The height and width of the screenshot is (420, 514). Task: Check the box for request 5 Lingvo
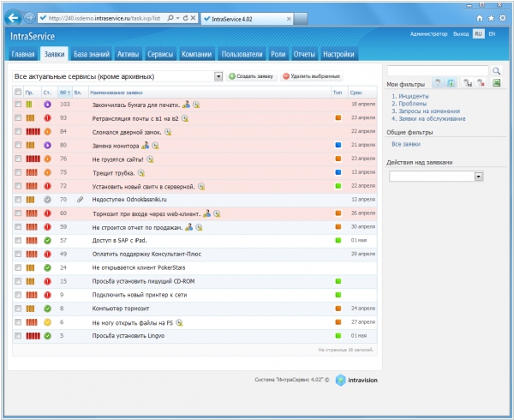click(17, 335)
